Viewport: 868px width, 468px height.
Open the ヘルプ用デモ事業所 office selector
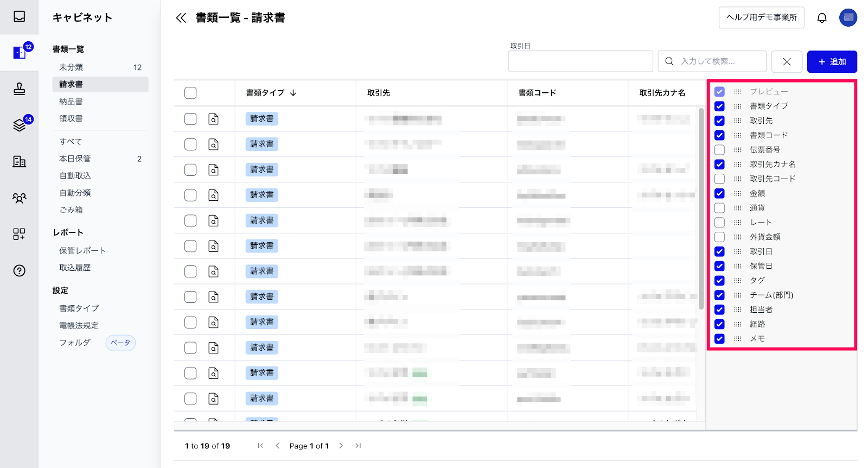[x=762, y=17]
